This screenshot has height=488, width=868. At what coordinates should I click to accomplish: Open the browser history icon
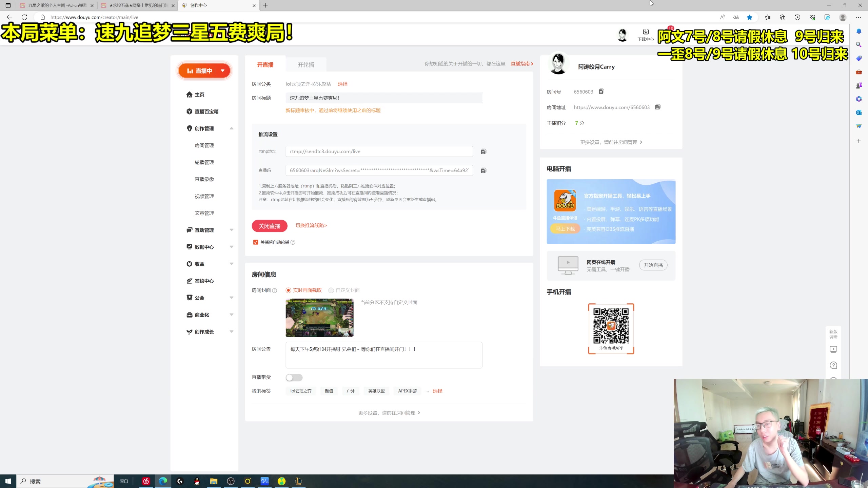(797, 17)
